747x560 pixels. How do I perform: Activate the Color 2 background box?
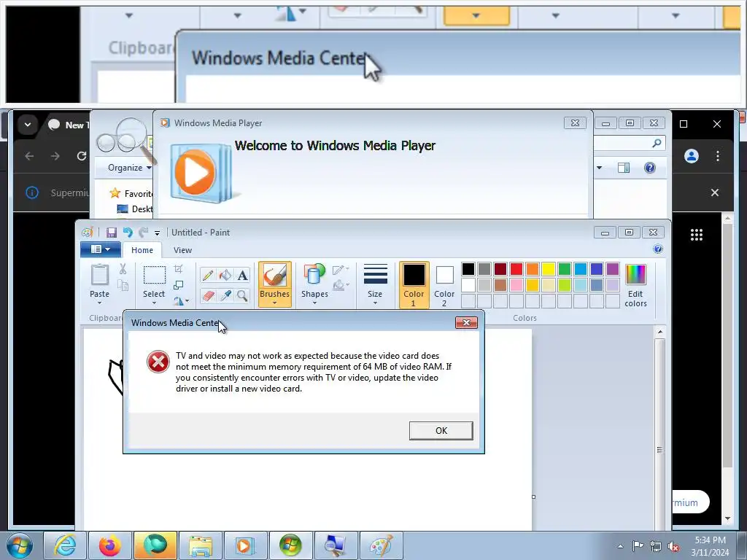pos(444,285)
